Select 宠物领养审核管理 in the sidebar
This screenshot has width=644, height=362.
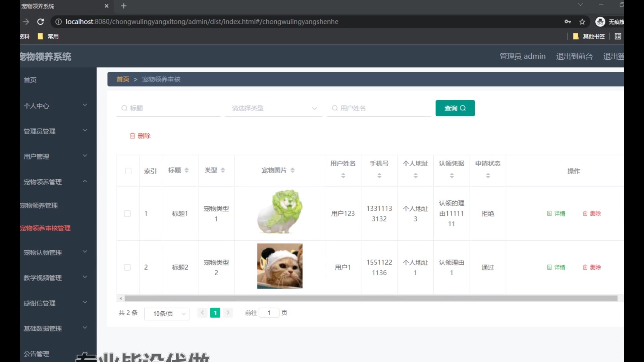click(x=45, y=228)
